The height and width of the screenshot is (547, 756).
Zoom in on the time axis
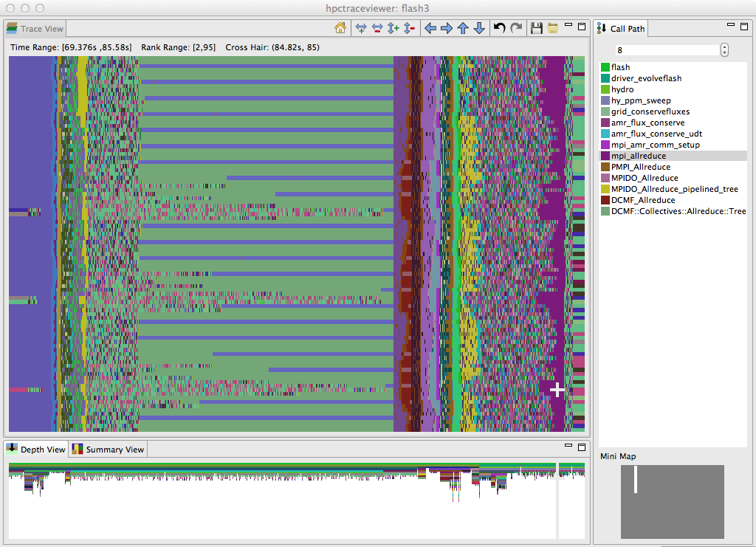pyautogui.click(x=361, y=29)
